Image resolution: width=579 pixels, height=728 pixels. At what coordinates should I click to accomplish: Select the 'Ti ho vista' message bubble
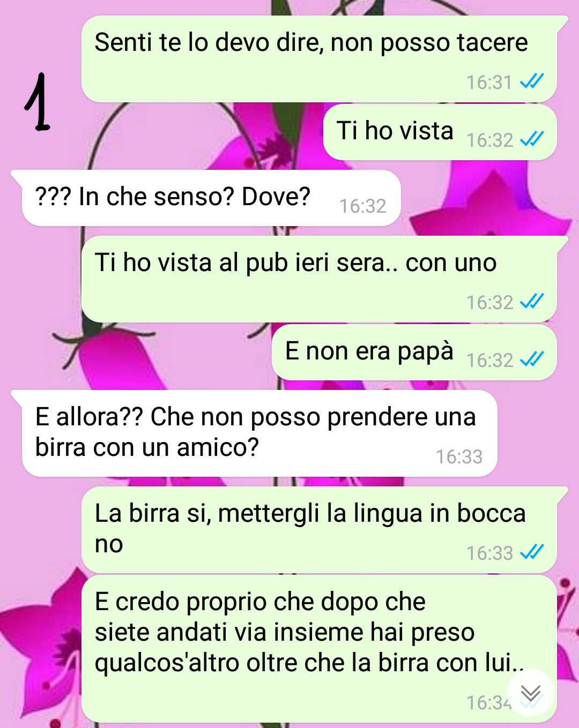(x=440, y=132)
